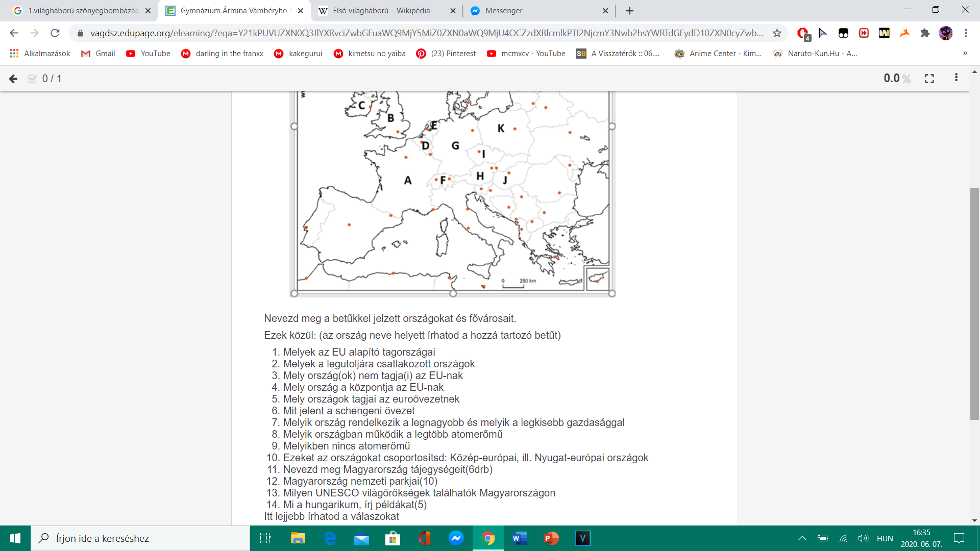This screenshot has height=551, width=980.
Task: Open the Chrome extensions puzzle icon
Action: [925, 33]
